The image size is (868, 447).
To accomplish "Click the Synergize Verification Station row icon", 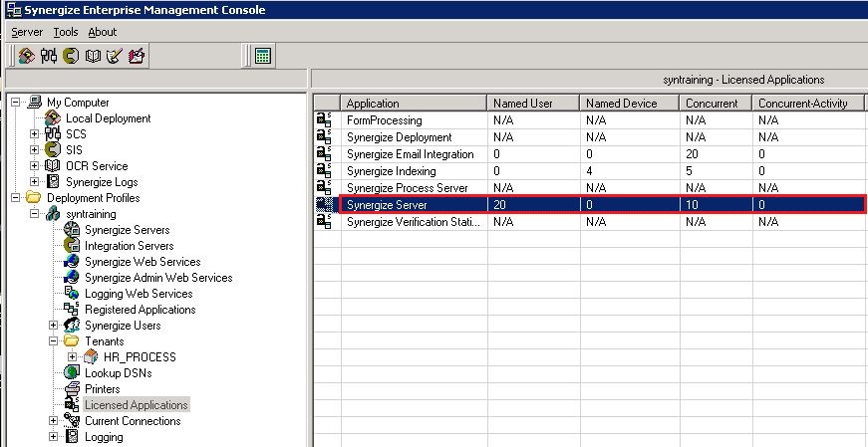I will click(324, 221).
